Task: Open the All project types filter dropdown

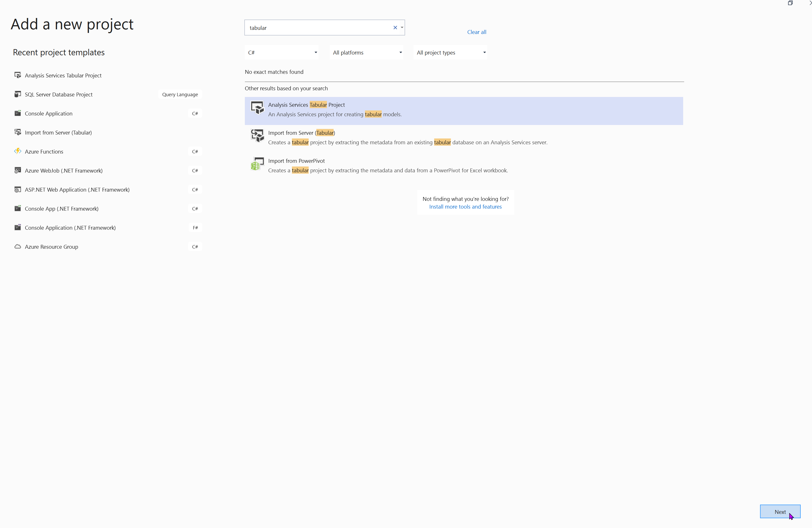Action: 450,52
